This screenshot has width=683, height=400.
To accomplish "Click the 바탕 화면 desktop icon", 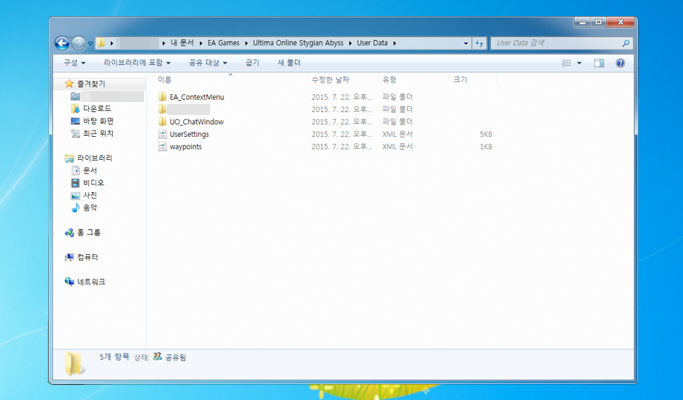I will tap(75, 121).
